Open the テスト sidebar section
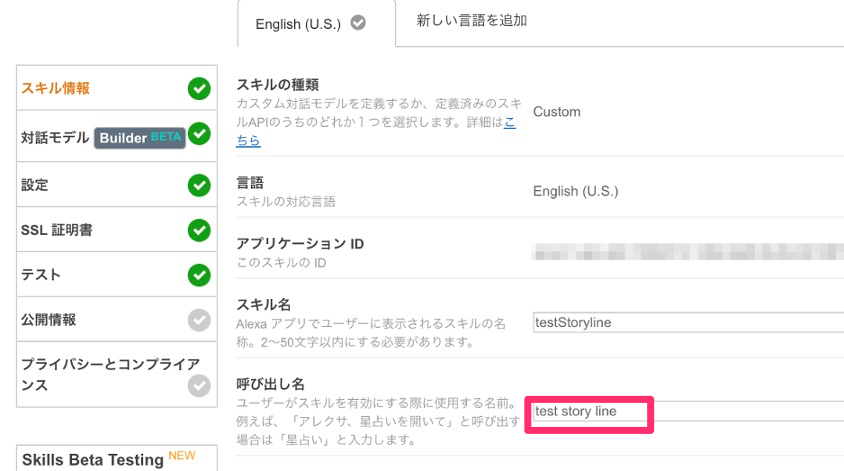 (x=41, y=274)
